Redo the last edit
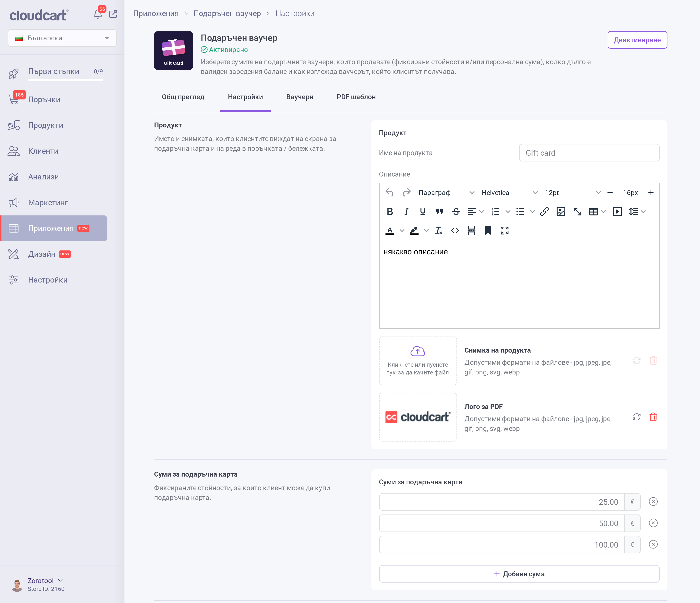Image resolution: width=700 pixels, height=603 pixels. [x=406, y=193]
